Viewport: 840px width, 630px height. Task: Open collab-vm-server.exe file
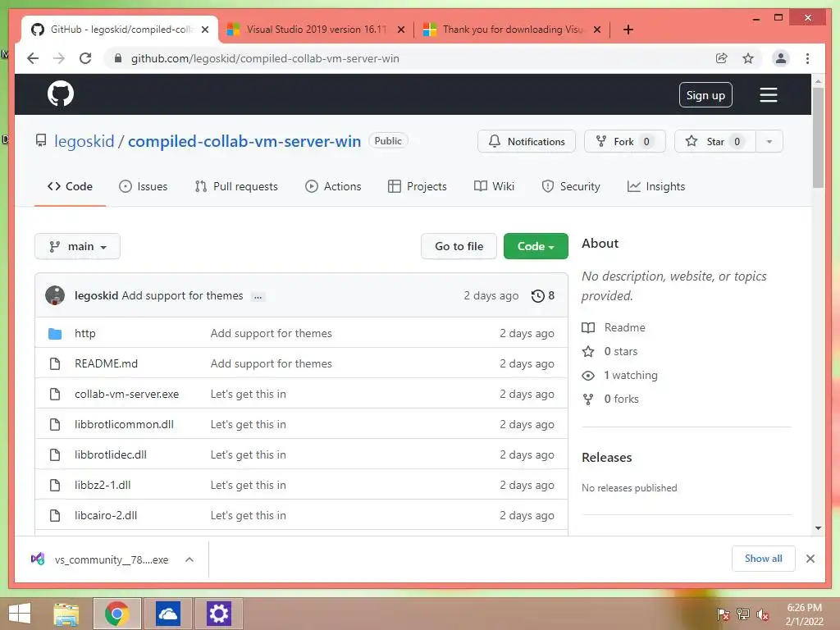click(x=127, y=395)
